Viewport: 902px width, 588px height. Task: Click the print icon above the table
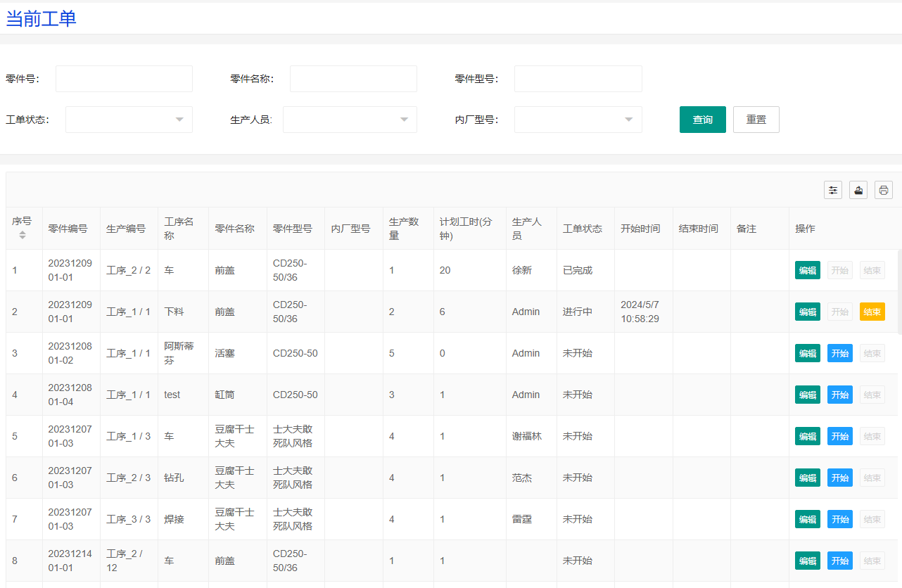point(884,190)
